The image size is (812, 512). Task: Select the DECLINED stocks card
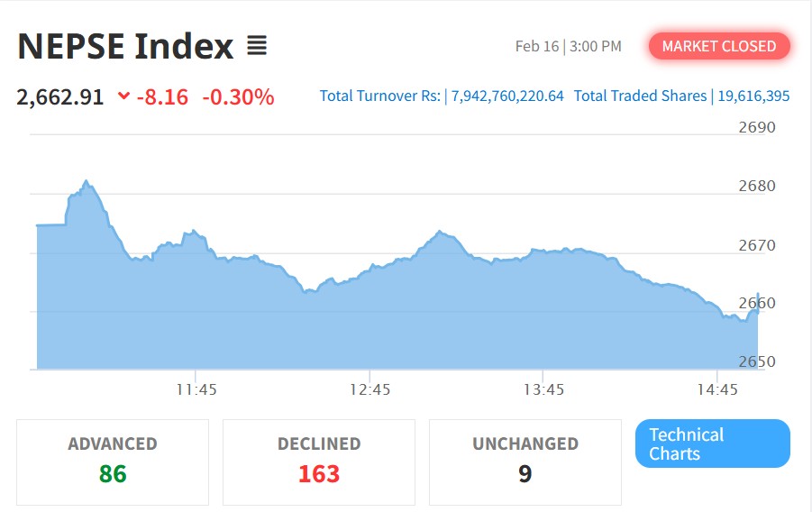pyautogui.click(x=319, y=462)
